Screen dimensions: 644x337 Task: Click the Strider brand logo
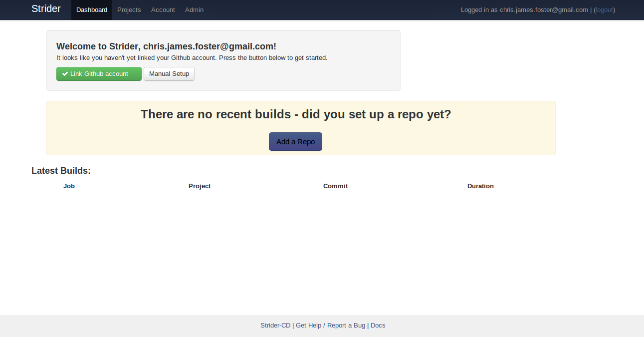pos(46,9)
